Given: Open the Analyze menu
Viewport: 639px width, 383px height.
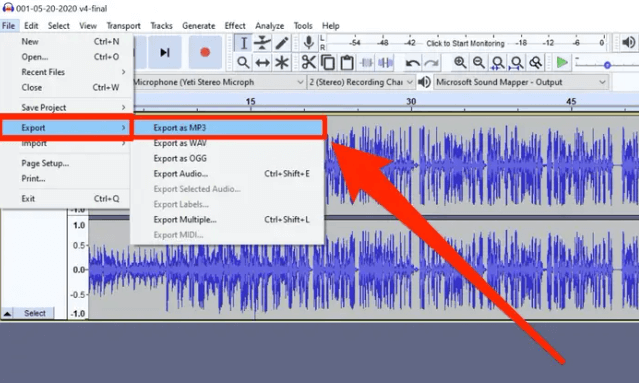Looking at the screenshot, I should tap(269, 26).
